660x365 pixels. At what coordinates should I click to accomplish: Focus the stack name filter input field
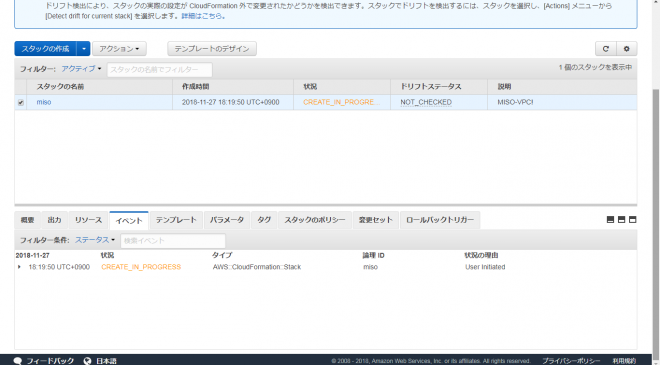point(160,69)
